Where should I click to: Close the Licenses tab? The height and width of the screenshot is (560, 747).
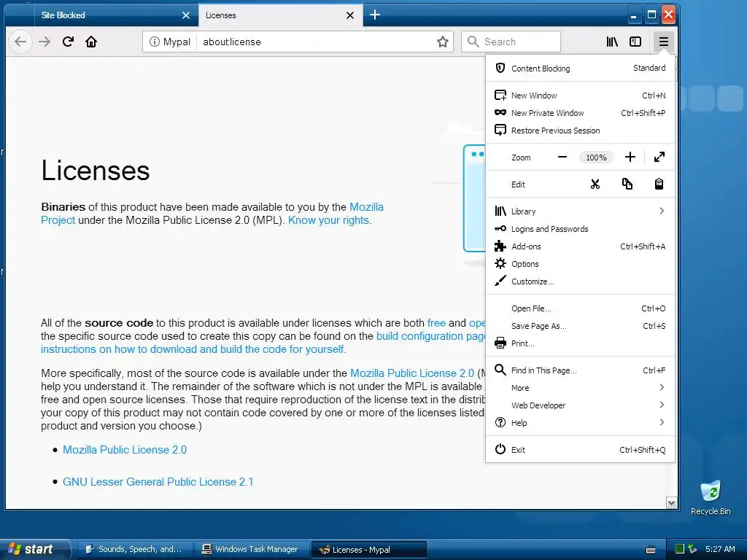pos(350,15)
